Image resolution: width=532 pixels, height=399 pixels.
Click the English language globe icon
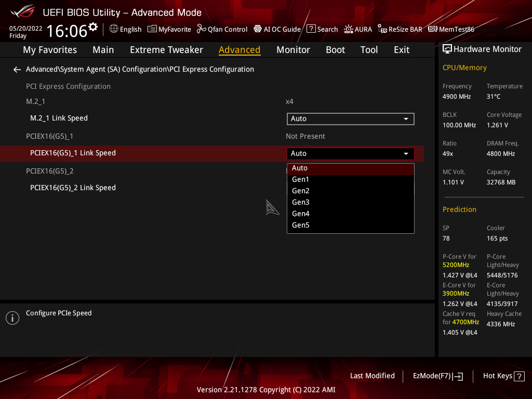point(114,29)
